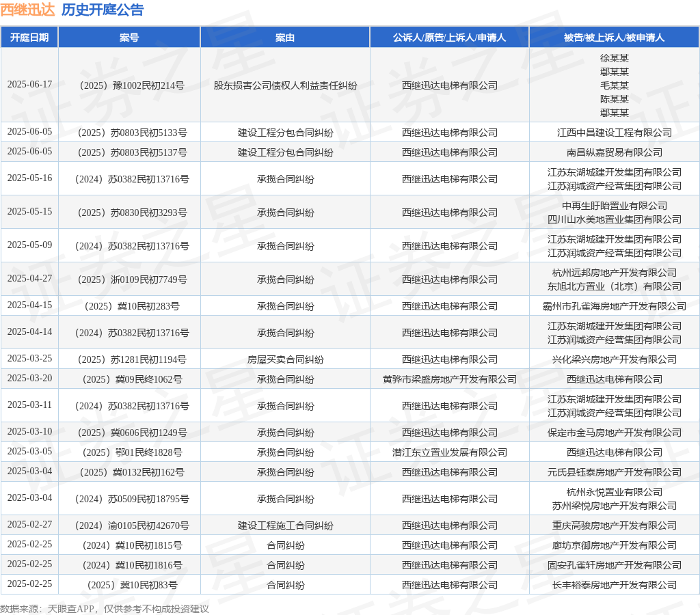
Task: Click defendant name 徐某某
Action: tap(615, 58)
